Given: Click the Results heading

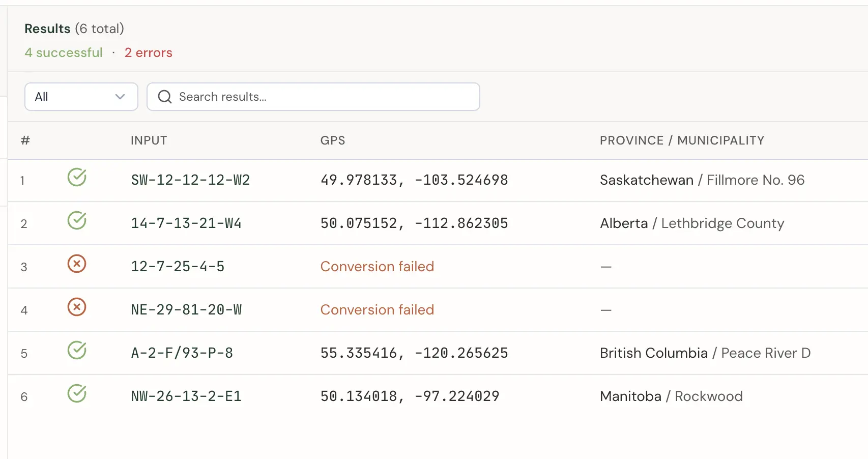Looking at the screenshot, I should tap(47, 28).
